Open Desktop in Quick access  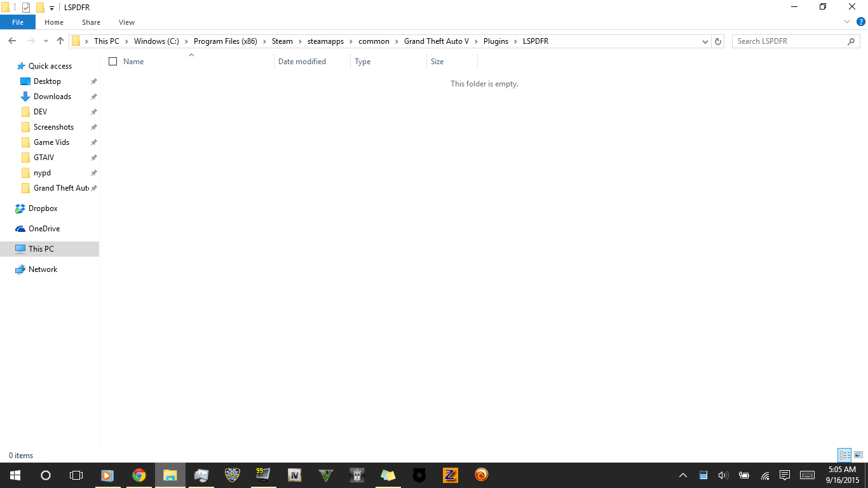point(47,81)
